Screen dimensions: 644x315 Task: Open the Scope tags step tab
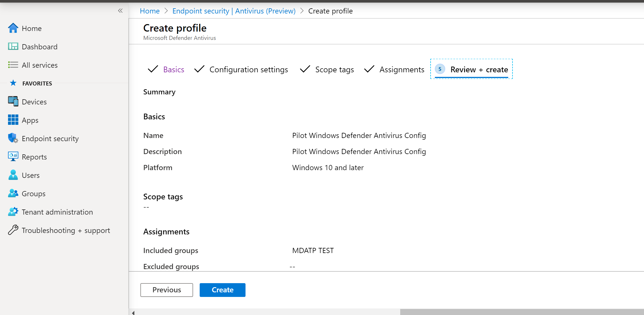(x=334, y=69)
